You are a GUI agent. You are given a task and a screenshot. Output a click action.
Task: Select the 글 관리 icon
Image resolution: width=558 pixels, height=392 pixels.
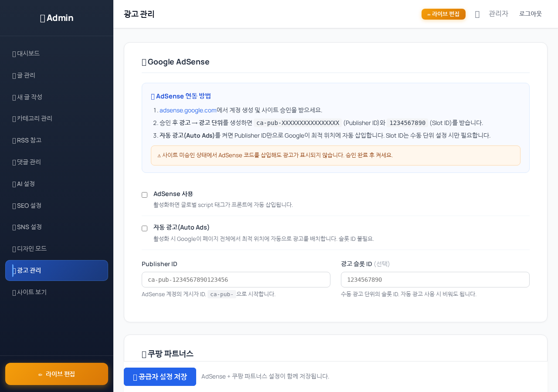[14, 75]
